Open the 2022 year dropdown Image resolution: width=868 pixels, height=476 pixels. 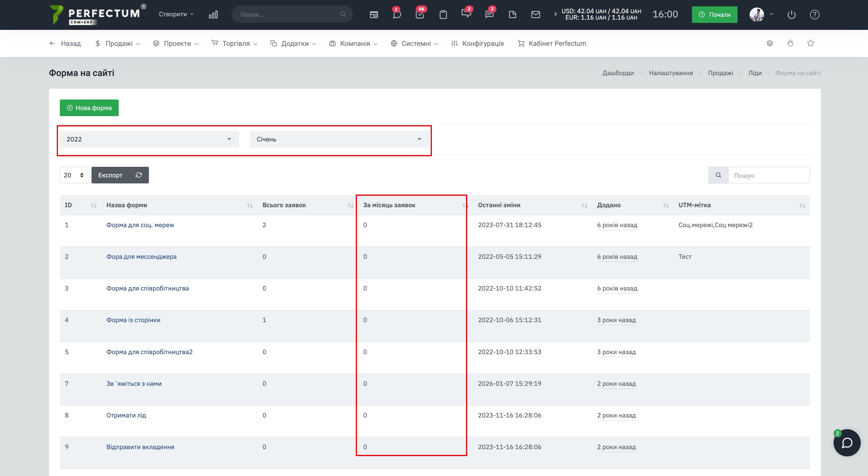[149, 139]
